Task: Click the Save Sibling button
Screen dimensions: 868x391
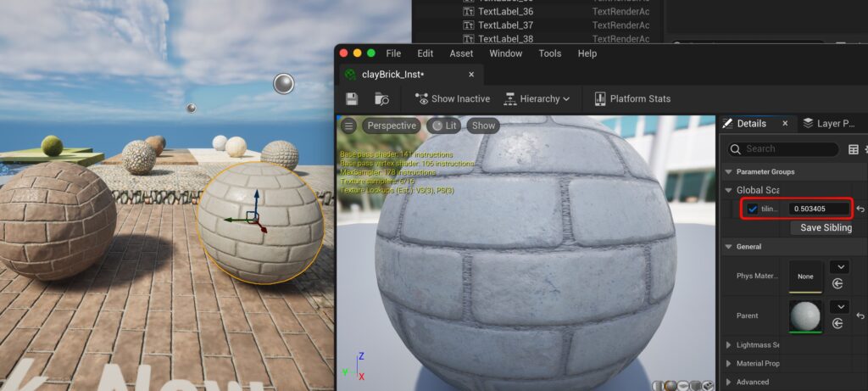Action: 826,227
